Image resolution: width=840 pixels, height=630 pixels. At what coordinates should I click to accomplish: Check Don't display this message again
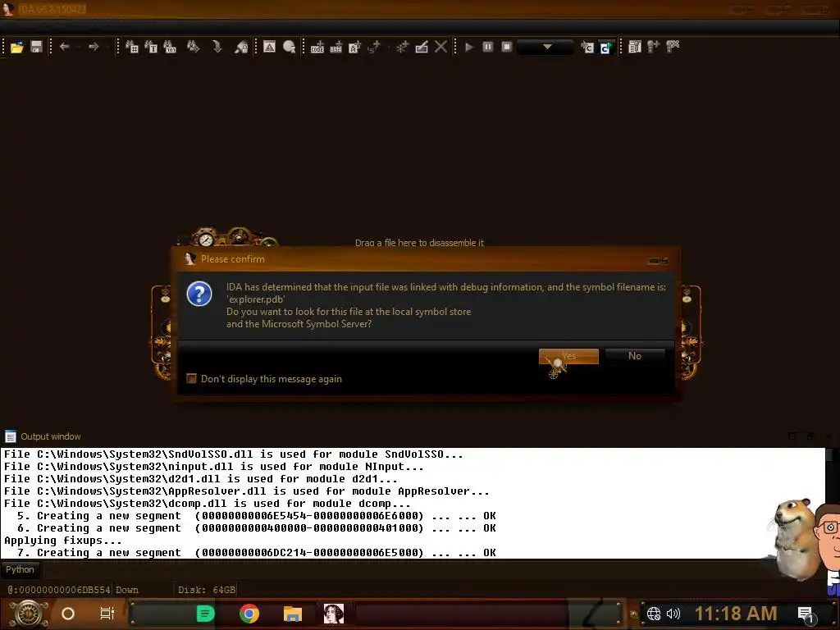191,379
